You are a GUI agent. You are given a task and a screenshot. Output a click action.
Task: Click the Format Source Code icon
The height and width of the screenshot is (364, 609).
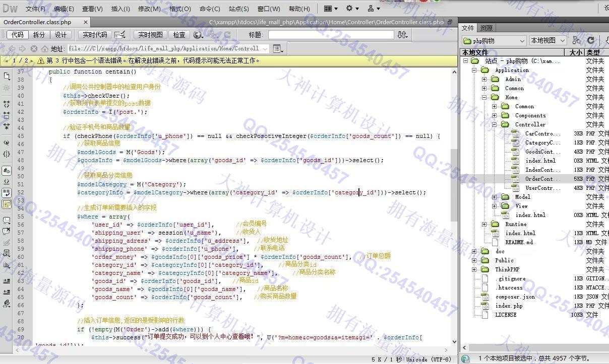(7, 304)
